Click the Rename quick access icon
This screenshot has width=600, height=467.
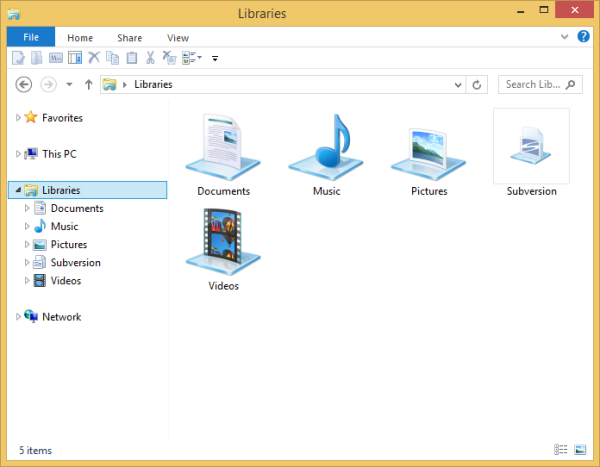(x=56, y=58)
